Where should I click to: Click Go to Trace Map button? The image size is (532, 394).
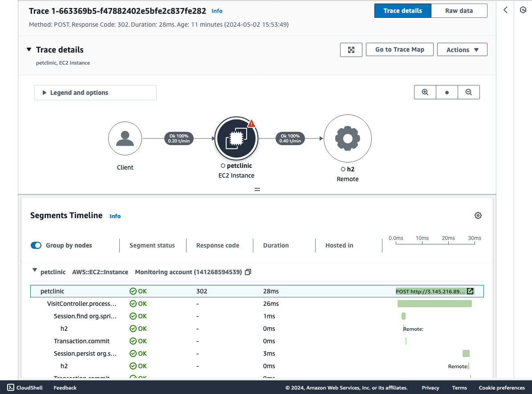pyautogui.click(x=400, y=49)
